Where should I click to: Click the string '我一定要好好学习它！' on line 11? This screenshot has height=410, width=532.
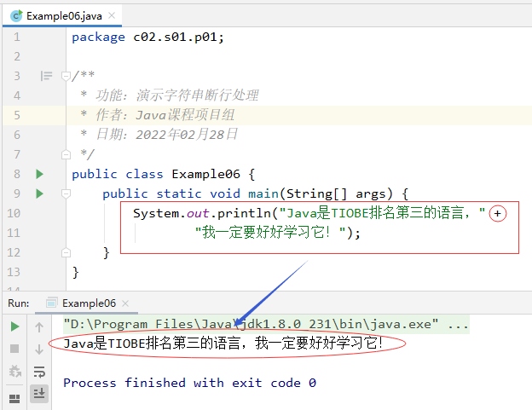270,233
